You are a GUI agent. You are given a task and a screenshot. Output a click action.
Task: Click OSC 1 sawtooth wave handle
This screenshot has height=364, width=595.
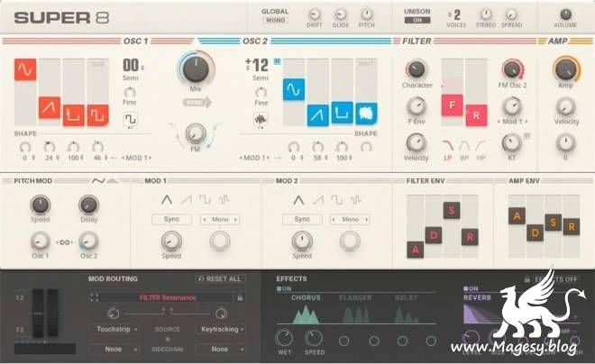pyautogui.click(x=50, y=107)
